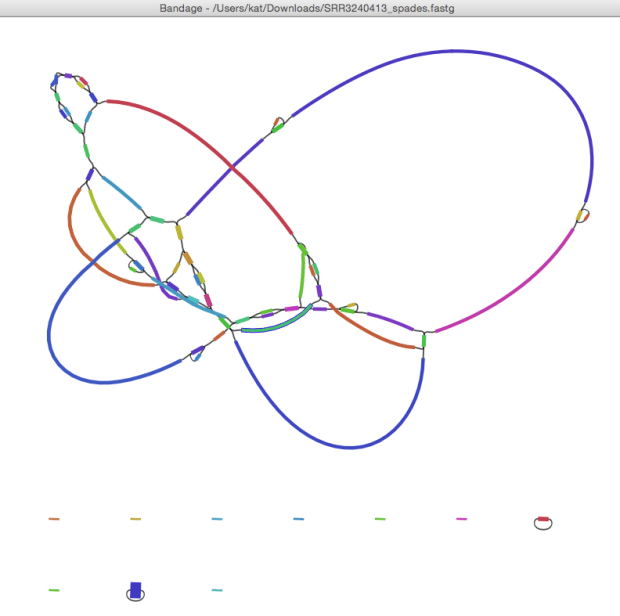Viewport: 620px width, 616px height.
Task: Click the thick dark blue block node with a self-loop
Action: [136, 590]
